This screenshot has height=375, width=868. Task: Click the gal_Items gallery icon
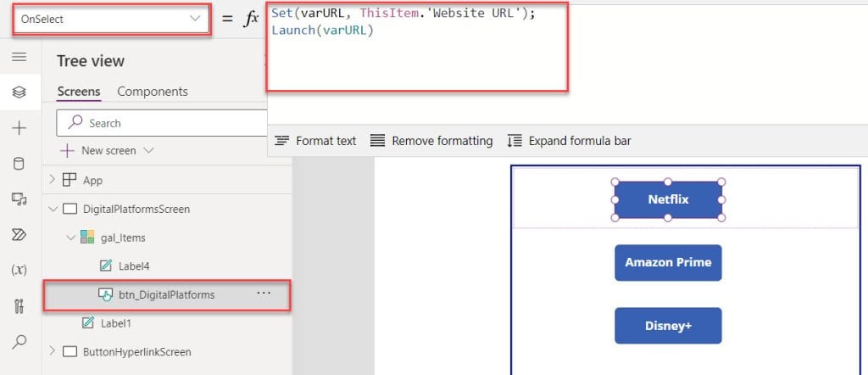point(87,238)
